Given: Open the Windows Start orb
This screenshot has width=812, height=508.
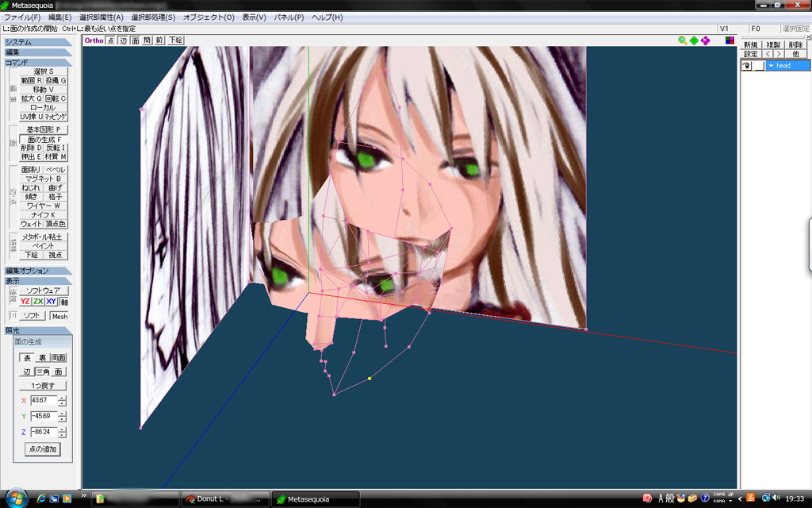Looking at the screenshot, I should [x=16, y=498].
